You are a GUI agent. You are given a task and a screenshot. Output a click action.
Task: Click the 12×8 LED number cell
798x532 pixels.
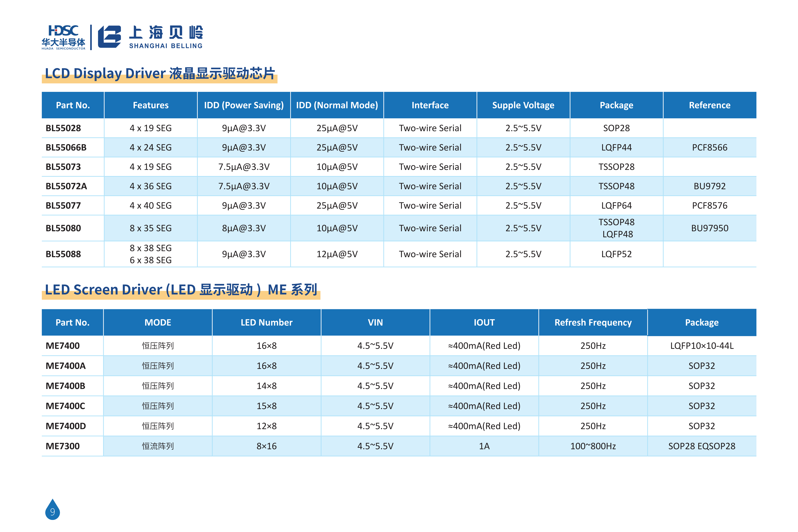(x=267, y=426)
